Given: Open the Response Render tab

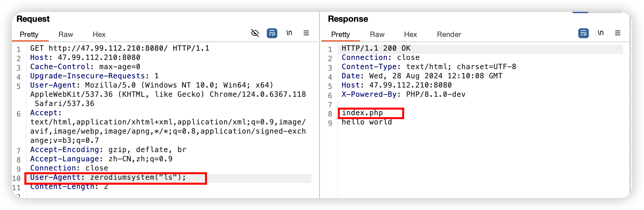Looking at the screenshot, I should (x=449, y=34).
